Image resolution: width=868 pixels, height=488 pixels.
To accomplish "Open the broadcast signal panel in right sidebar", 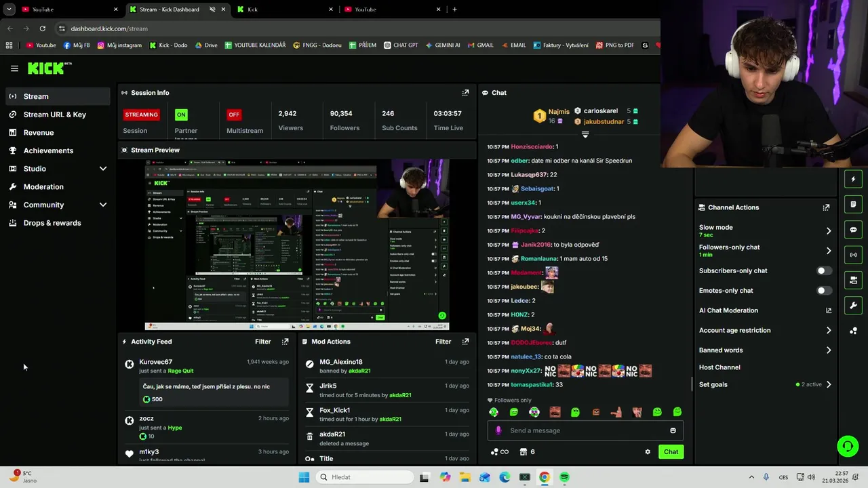I will tap(853, 255).
